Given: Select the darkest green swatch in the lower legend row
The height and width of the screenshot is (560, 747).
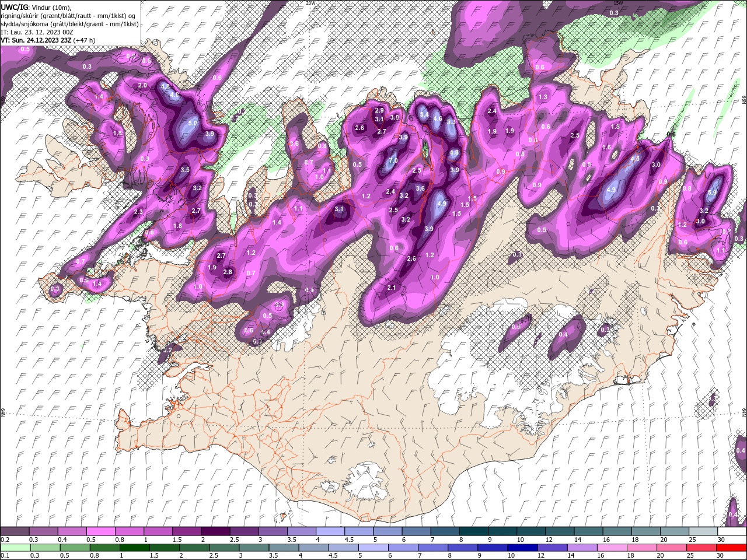Looking at the screenshot, I should pyautogui.click(x=134, y=548).
